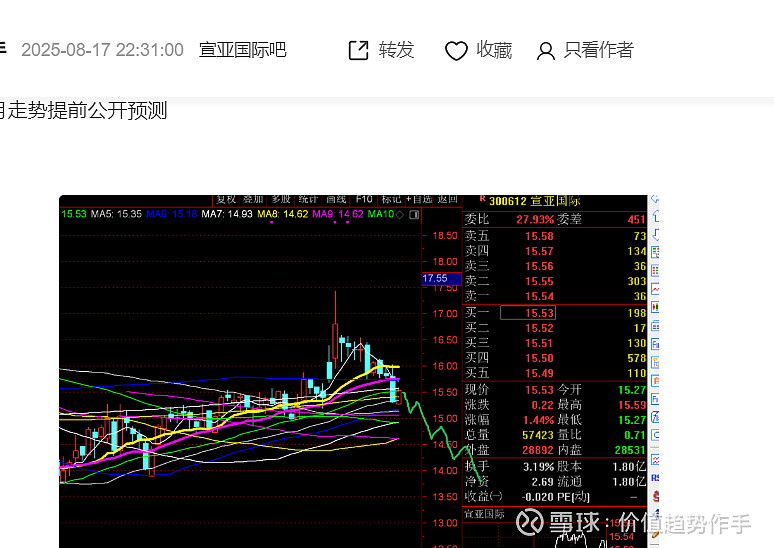Image resolution: width=774 pixels, height=548 pixels.
Task: Click the 买三 row price 15.51
Action: [x=539, y=343]
